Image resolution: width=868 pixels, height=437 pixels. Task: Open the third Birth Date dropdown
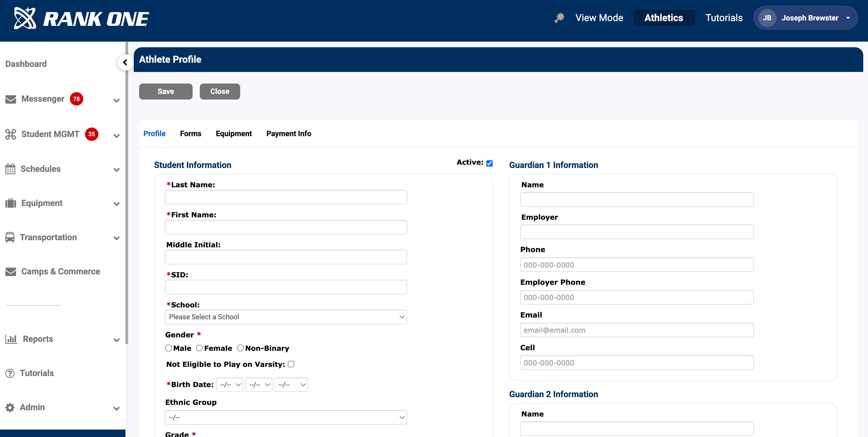coord(291,384)
